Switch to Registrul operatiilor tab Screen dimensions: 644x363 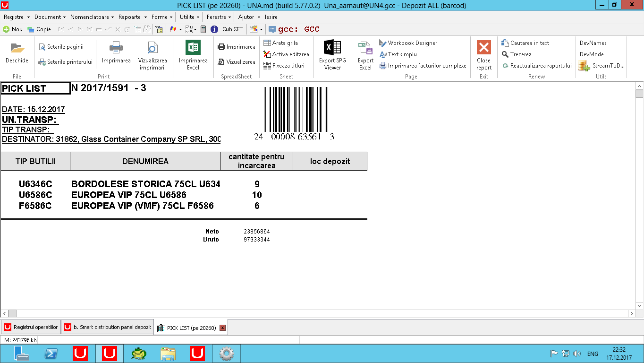click(31, 327)
